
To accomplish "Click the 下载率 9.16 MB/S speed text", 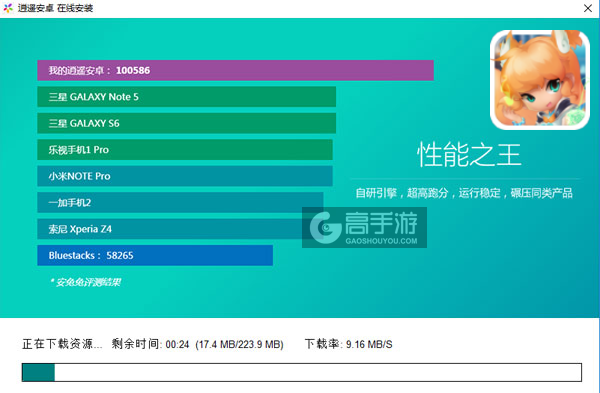I will pyautogui.click(x=348, y=344).
